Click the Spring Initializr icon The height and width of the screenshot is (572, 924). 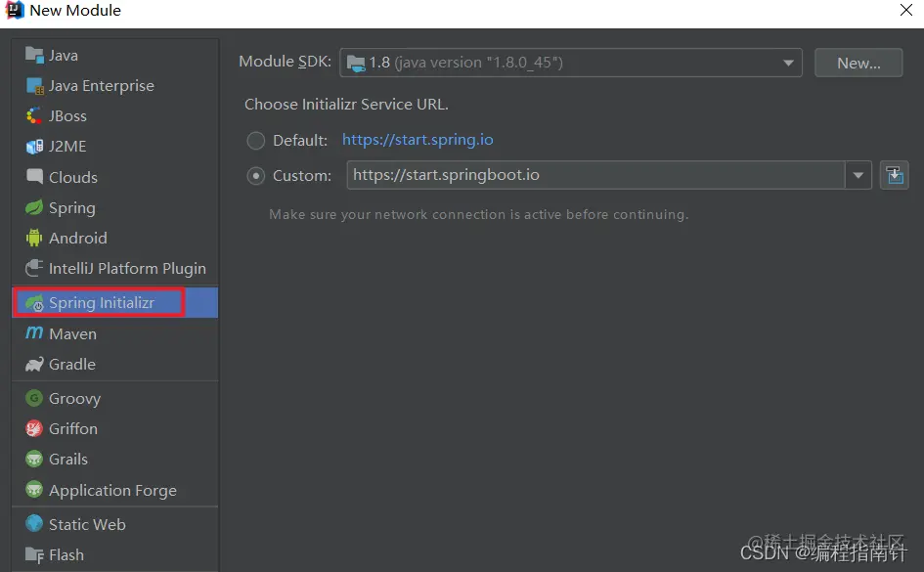[34, 303]
